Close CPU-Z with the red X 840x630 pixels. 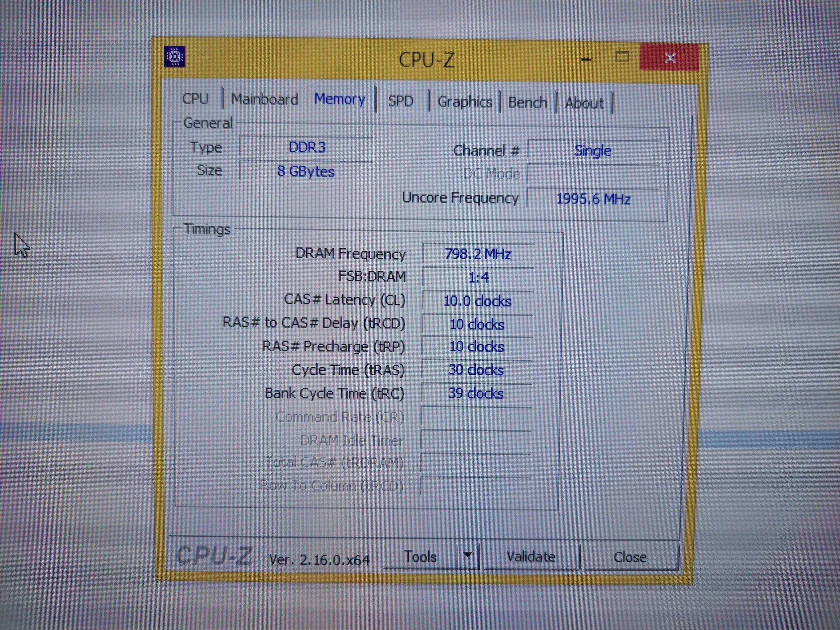click(670, 57)
